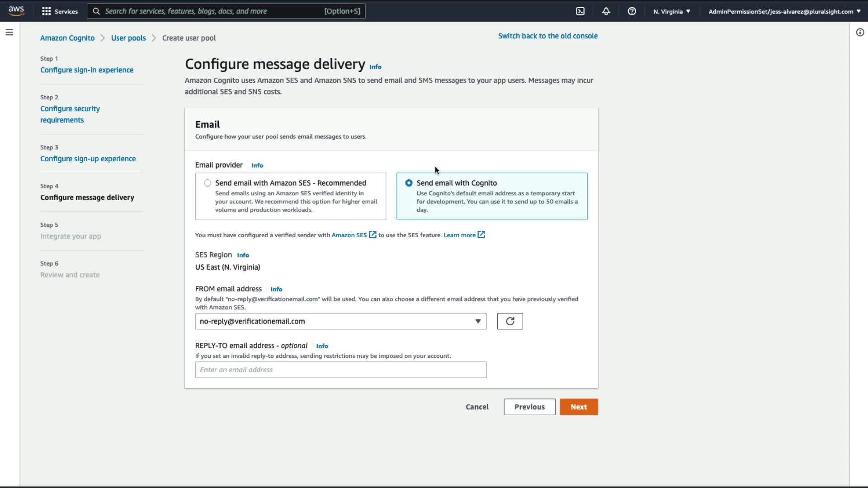The width and height of the screenshot is (868, 488).
Task: Open the AWS CloudShell icon
Action: [x=580, y=11]
